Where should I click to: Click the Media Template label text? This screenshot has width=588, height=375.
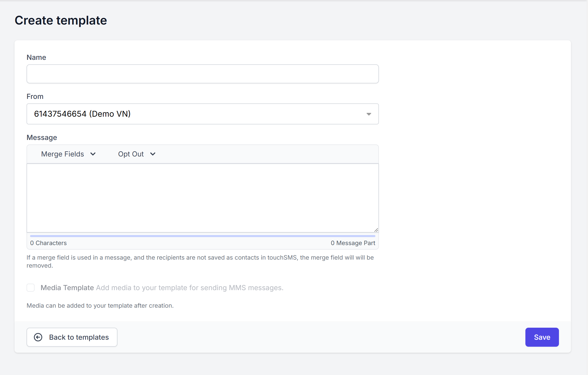(x=67, y=288)
